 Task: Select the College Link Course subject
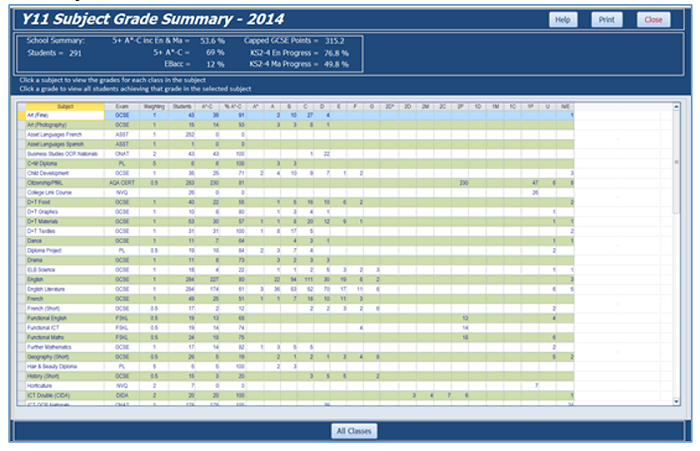[65, 192]
